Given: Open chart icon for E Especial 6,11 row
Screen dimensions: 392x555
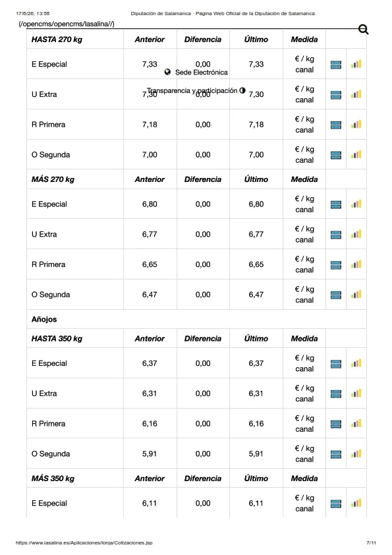Looking at the screenshot, I should point(356,503).
